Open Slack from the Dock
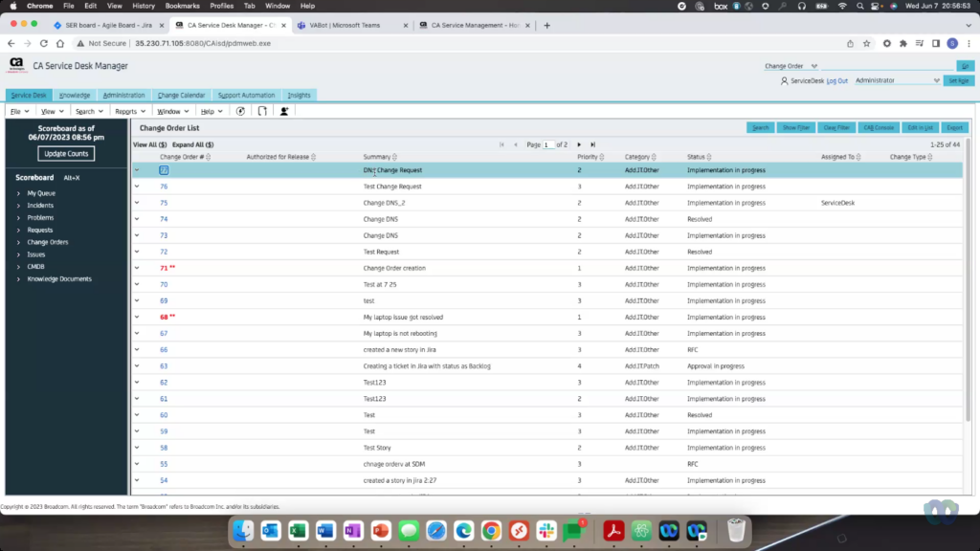The image size is (980, 551). [x=546, y=530]
